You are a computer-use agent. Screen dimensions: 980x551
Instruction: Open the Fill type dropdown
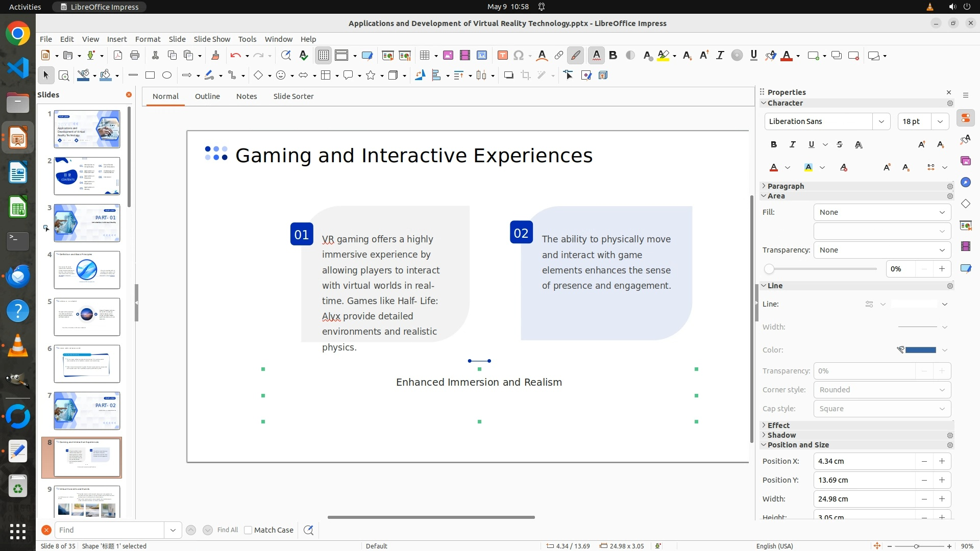[882, 212]
